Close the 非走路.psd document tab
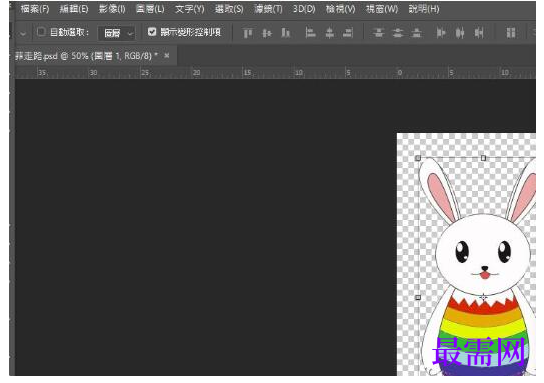 point(167,56)
